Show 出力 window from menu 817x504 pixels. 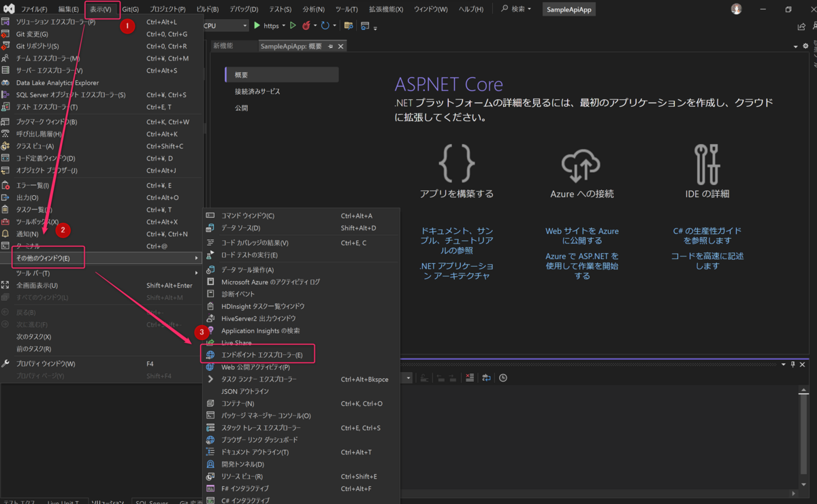tap(101, 198)
